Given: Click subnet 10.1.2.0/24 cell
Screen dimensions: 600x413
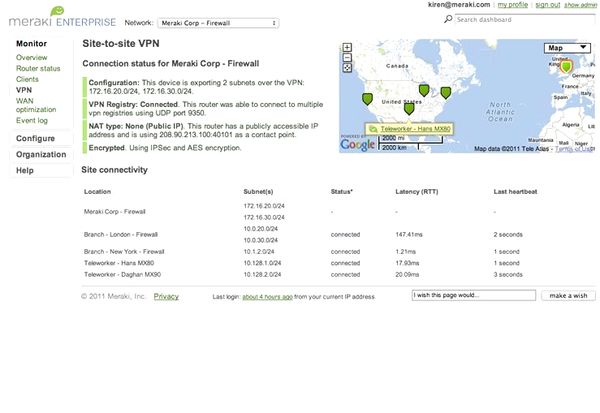Looking at the screenshot, I should point(259,251).
